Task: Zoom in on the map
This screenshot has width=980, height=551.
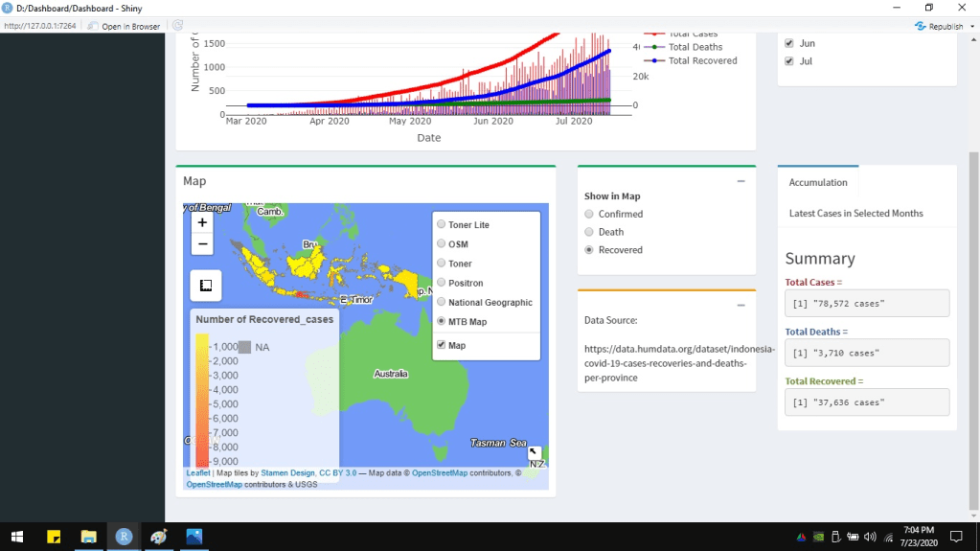Action: 202,222
